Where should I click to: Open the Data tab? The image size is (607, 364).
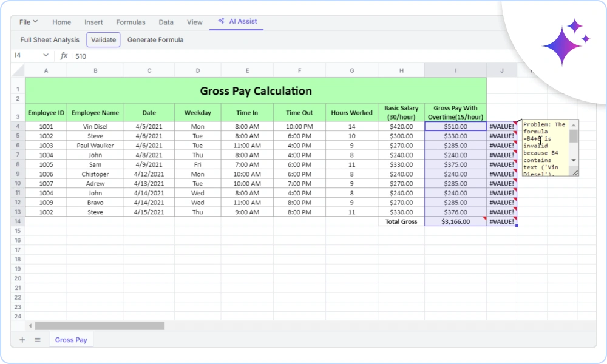pos(166,22)
